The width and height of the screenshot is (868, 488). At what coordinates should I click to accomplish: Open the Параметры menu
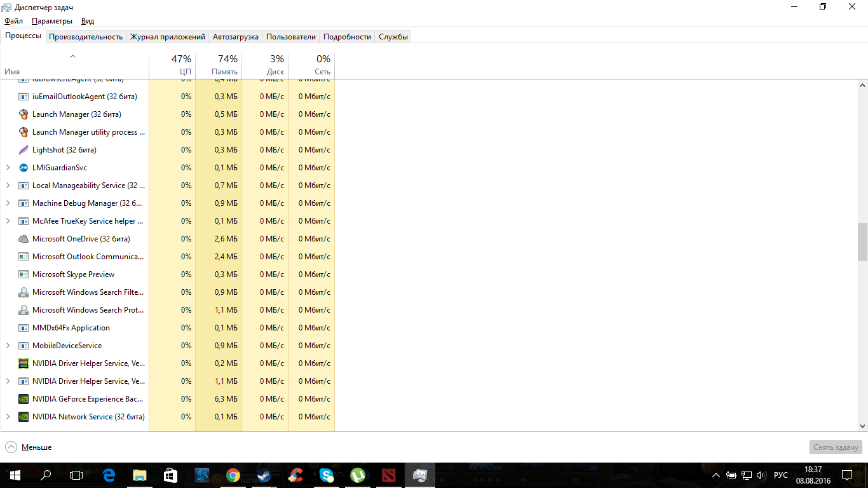coord(52,21)
